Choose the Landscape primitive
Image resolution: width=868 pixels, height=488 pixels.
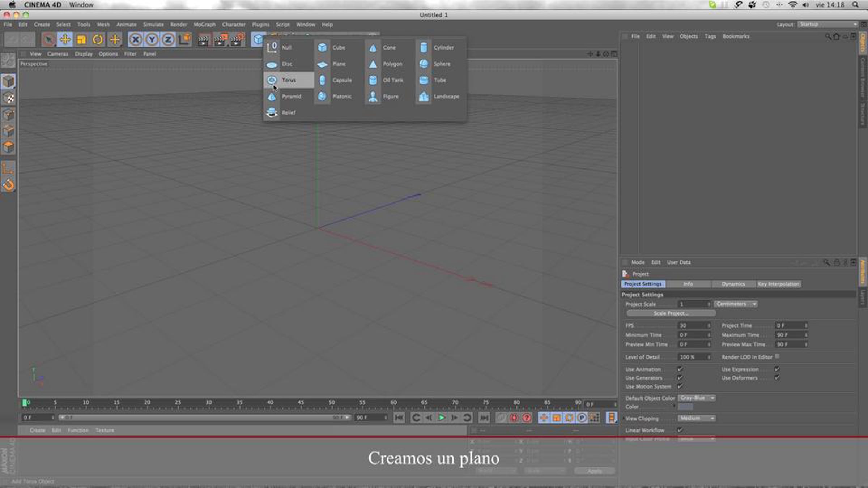coord(439,97)
